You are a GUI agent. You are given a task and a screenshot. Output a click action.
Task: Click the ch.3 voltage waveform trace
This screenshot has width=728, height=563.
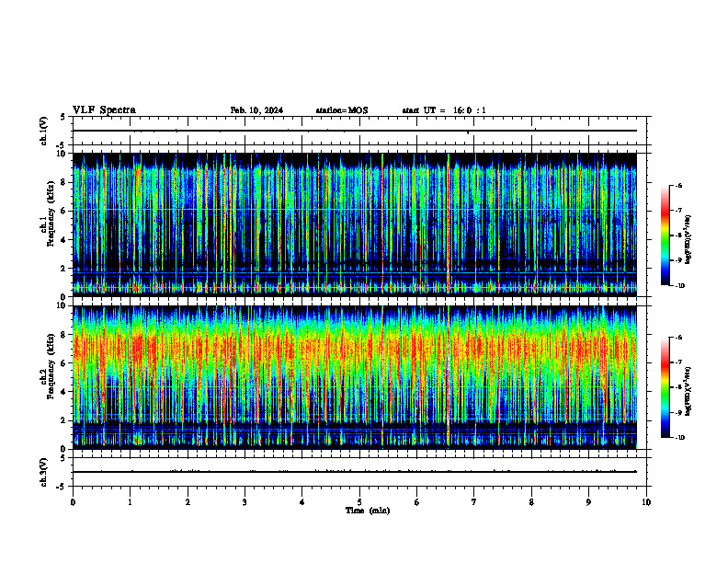tap(355, 472)
